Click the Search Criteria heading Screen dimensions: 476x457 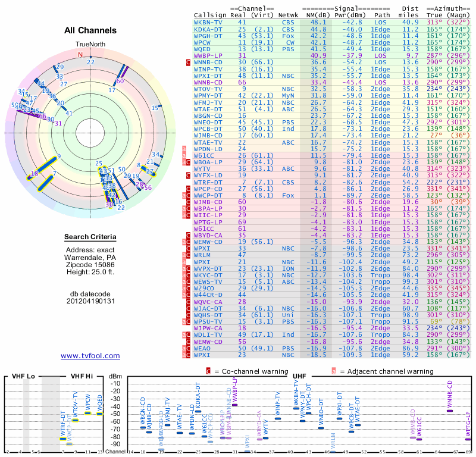click(90, 237)
